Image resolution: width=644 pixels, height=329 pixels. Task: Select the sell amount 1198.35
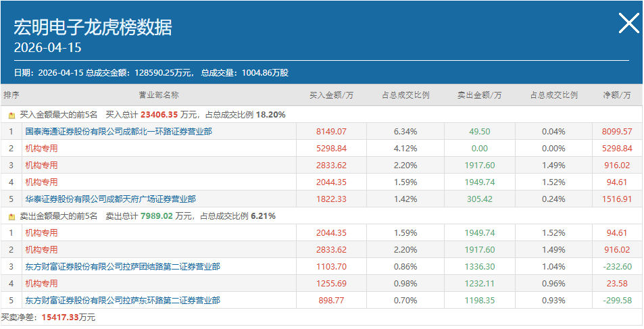click(480, 300)
